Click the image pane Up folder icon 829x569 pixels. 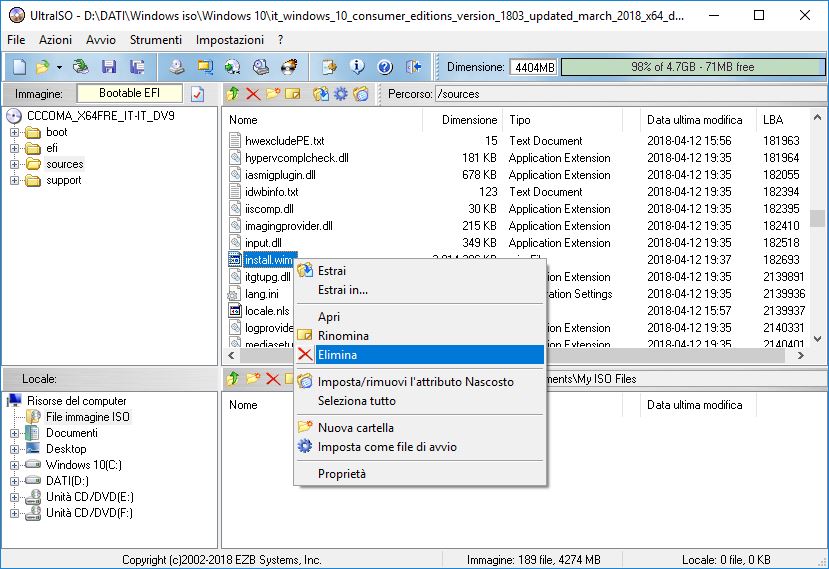(233, 94)
